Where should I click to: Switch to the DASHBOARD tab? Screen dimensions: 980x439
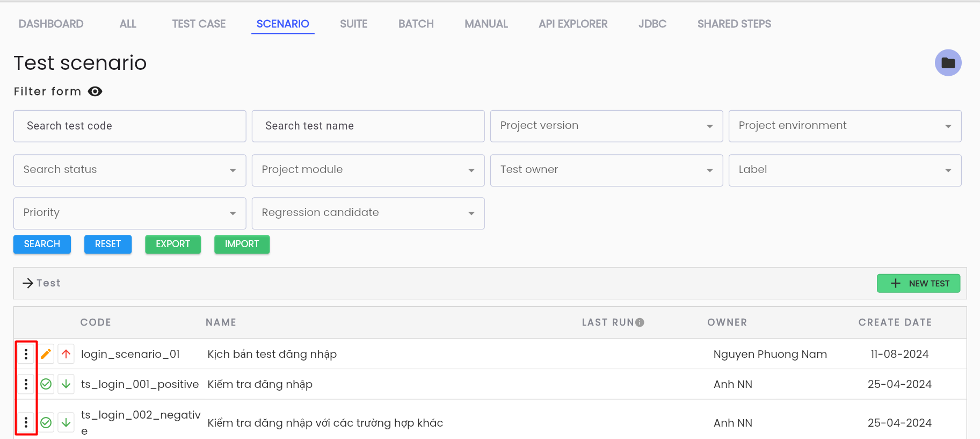click(x=51, y=24)
